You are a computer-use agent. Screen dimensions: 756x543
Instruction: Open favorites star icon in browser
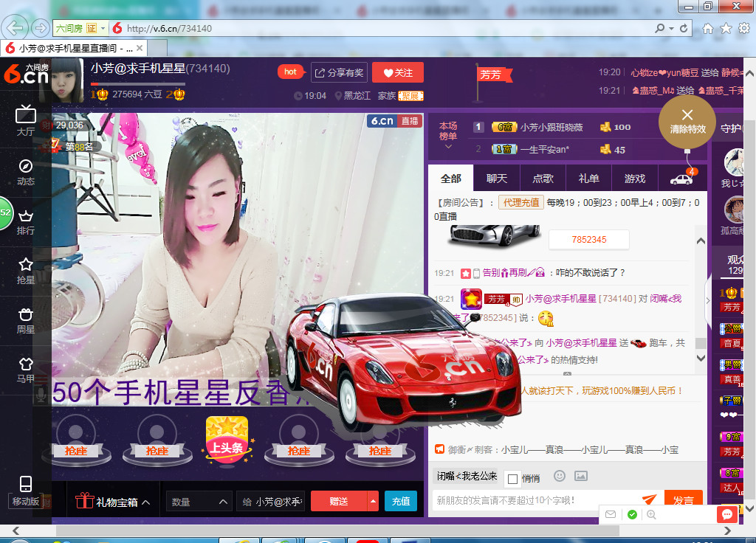point(726,29)
